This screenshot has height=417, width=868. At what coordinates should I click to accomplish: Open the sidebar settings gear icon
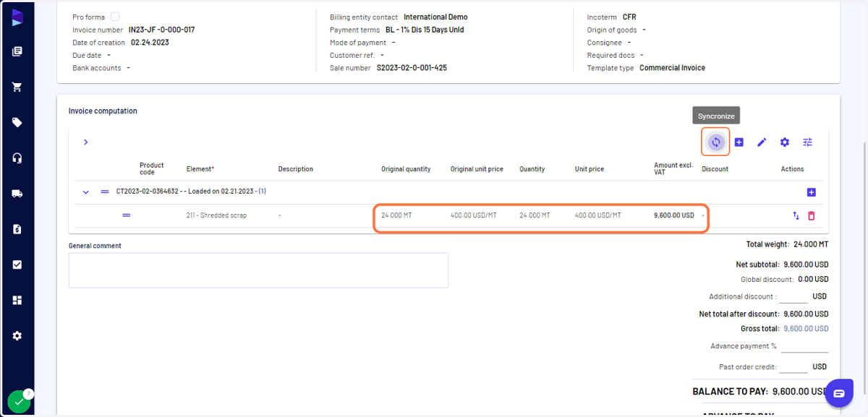(x=17, y=336)
